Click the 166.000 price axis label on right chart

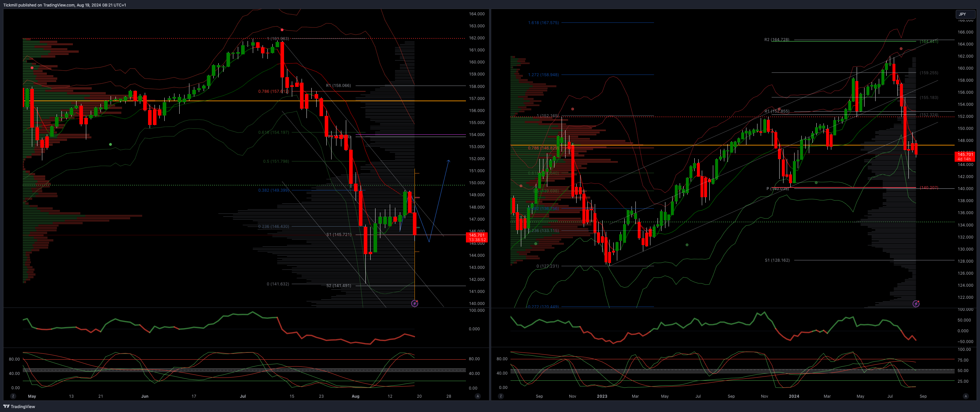(x=965, y=32)
